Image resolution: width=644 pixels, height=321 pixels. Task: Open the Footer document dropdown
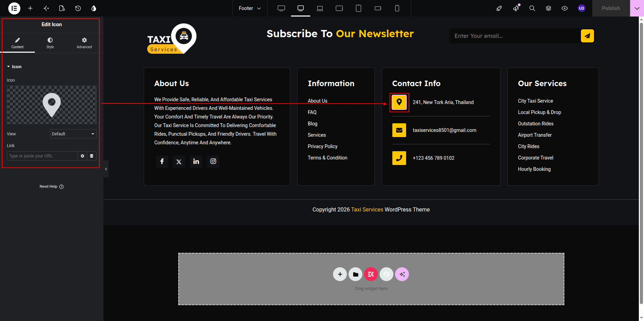(250, 8)
